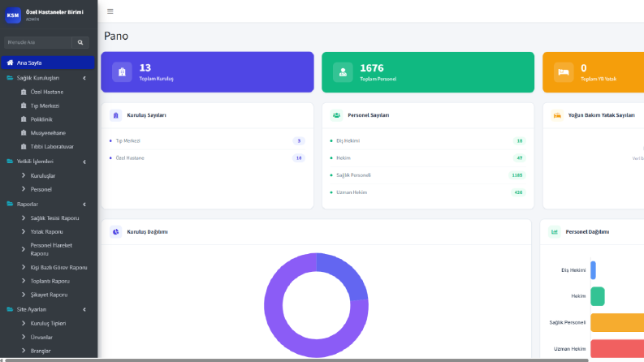Click the folder icon next to Raporlar
The image size is (644, 362).
point(10,204)
